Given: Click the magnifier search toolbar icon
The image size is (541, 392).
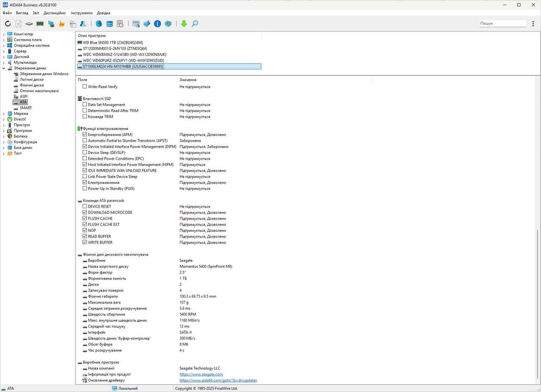Looking at the screenshot, I should pos(195,24).
